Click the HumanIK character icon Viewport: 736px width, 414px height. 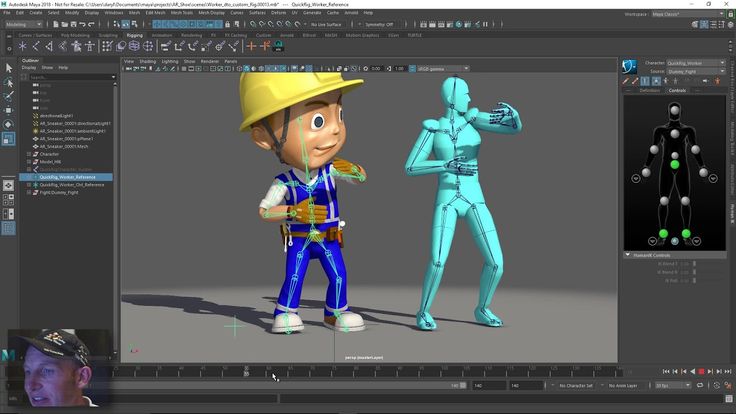(x=629, y=67)
